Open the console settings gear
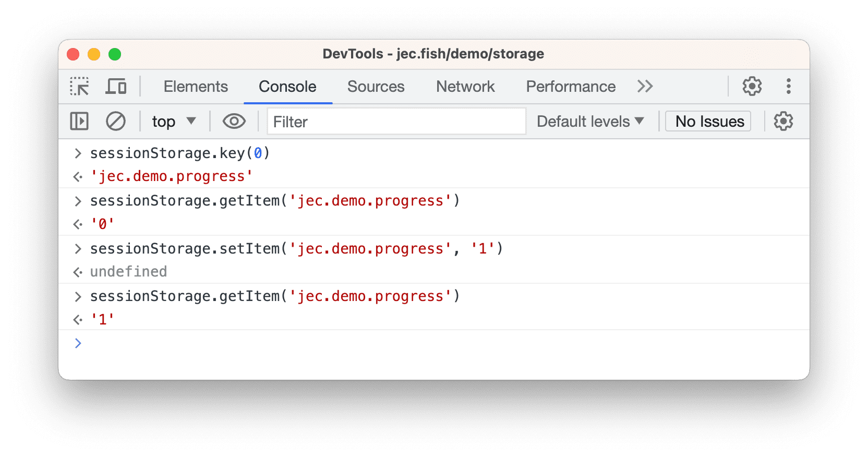868x457 pixels. point(783,121)
